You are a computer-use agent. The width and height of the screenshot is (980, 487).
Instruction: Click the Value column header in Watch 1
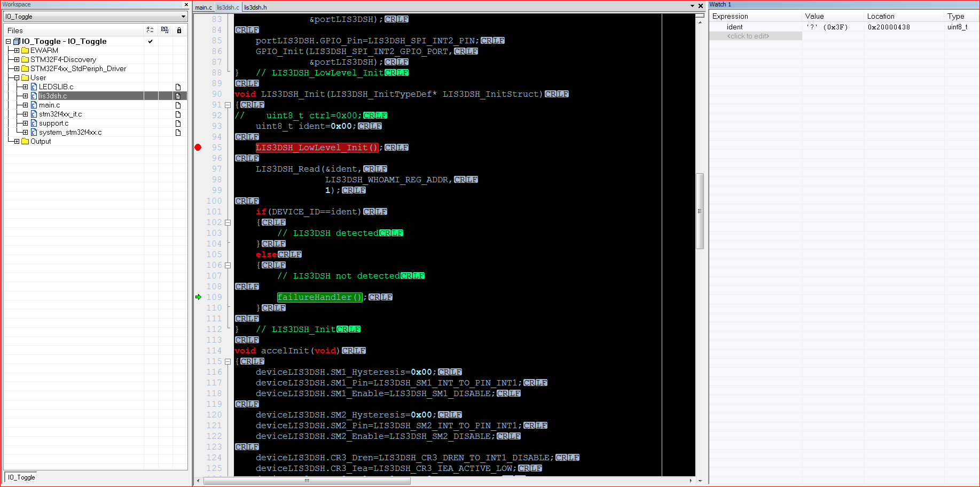coord(833,17)
